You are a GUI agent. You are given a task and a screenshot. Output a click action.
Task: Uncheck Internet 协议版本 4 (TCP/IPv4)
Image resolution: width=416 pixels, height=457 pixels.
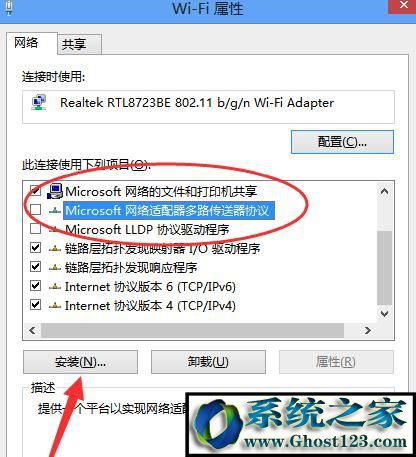point(35,305)
